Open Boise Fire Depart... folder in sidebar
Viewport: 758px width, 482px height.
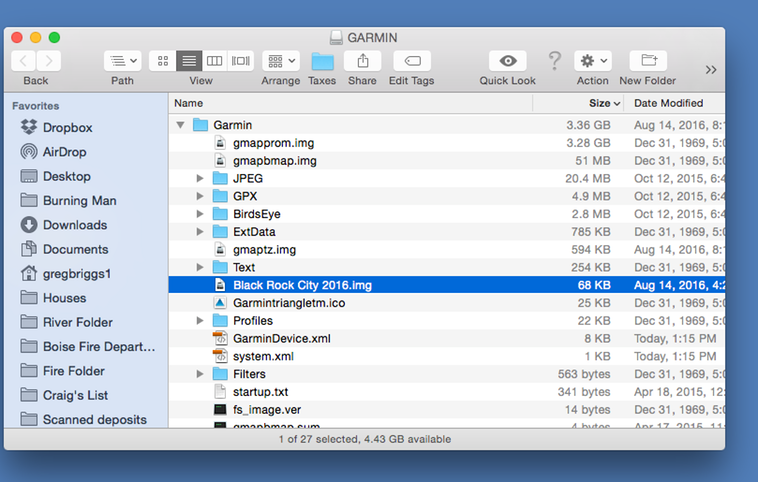99,346
